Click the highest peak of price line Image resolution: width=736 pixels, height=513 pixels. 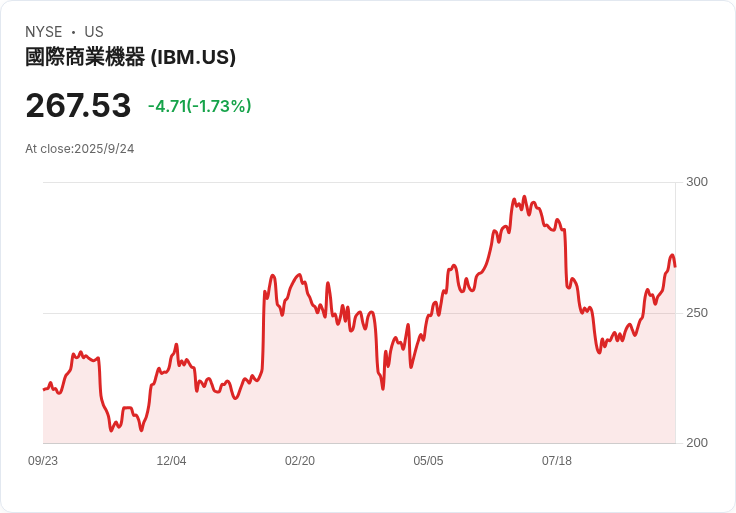(x=514, y=200)
